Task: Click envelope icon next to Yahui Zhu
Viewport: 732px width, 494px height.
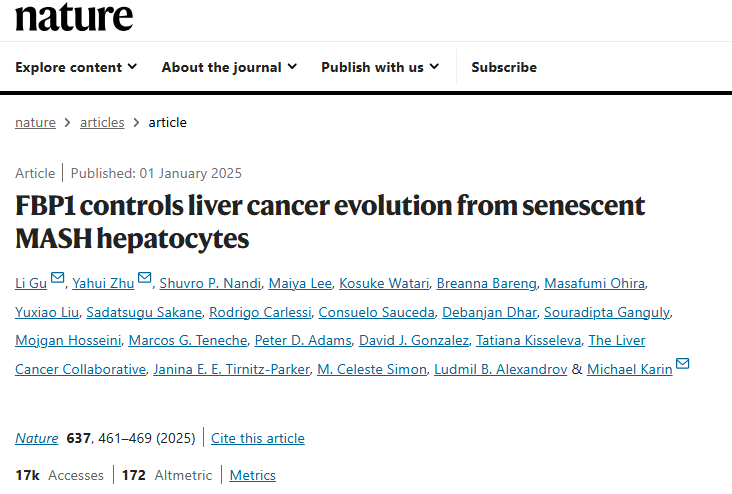Action: point(145,277)
